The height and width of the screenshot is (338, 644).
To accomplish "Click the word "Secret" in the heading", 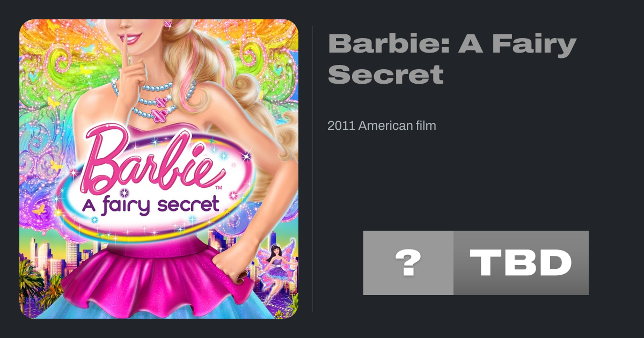I will [386, 74].
